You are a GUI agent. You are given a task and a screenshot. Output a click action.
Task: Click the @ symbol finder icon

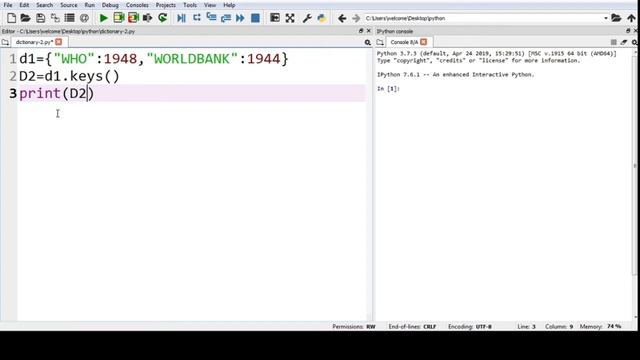coord(84,18)
